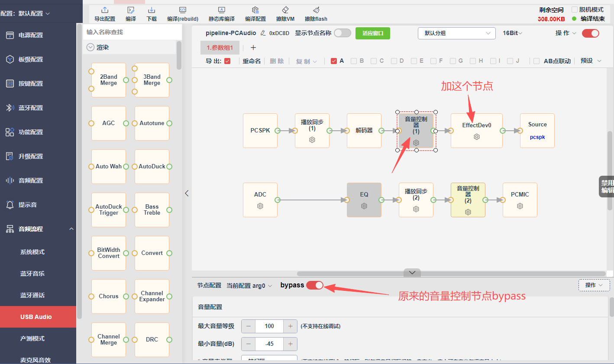The image size is (614, 364).
Task: Open the gear settings on EQ node
Action: 364,206
